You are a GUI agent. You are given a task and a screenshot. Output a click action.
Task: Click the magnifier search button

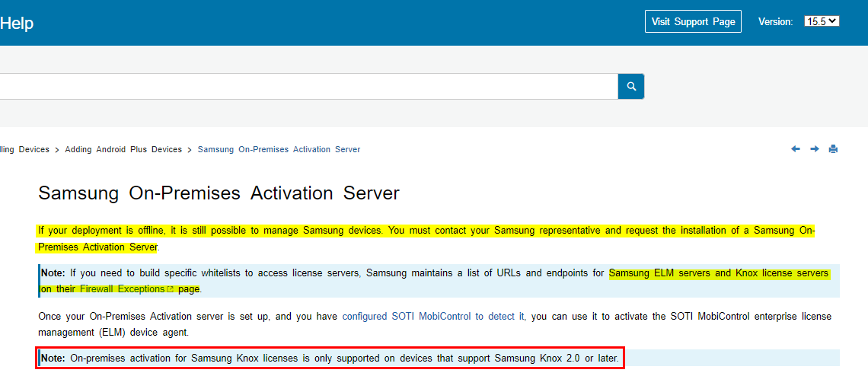click(630, 87)
